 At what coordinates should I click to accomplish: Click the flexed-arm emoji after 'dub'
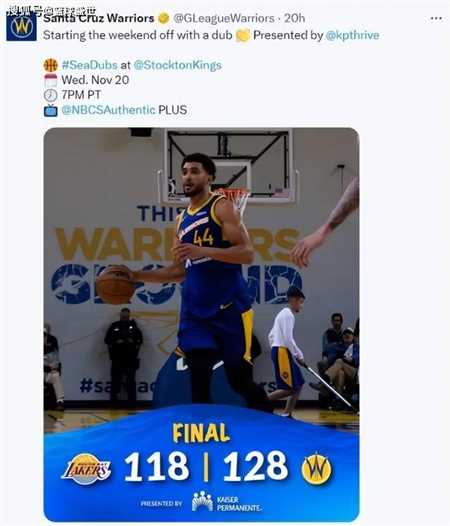(243, 35)
